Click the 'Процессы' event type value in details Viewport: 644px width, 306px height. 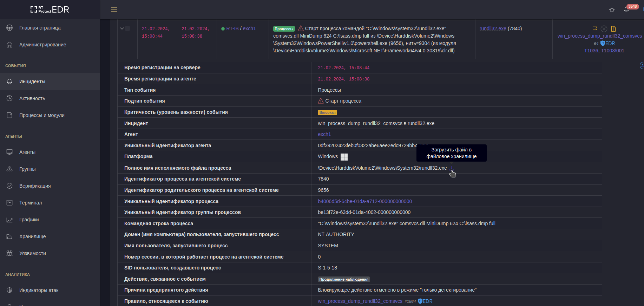329,90
